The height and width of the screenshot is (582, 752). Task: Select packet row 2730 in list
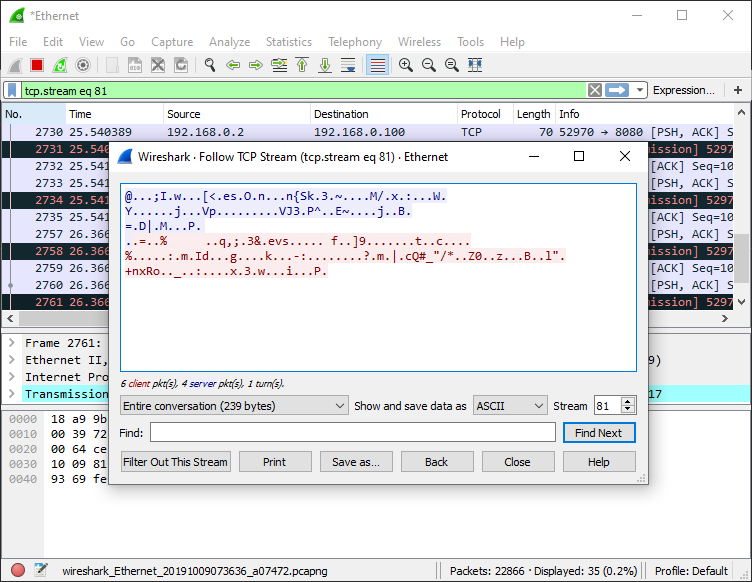point(367,132)
